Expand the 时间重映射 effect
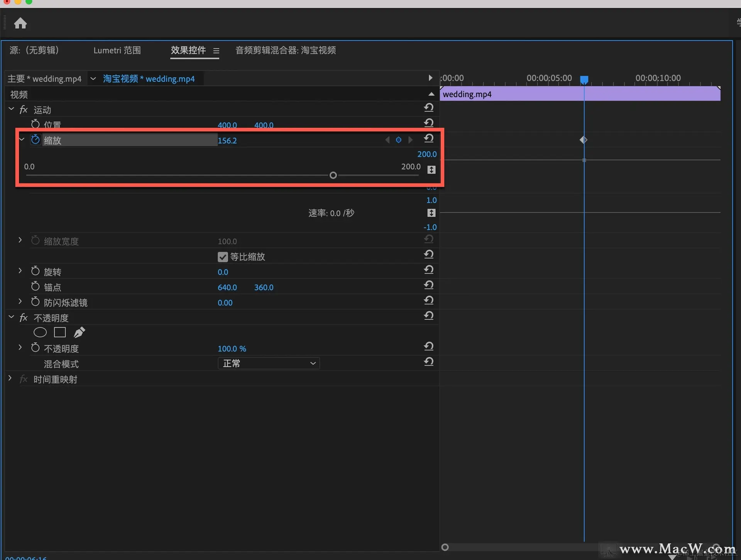Screen dimensions: 741x560 click(10, 379)
